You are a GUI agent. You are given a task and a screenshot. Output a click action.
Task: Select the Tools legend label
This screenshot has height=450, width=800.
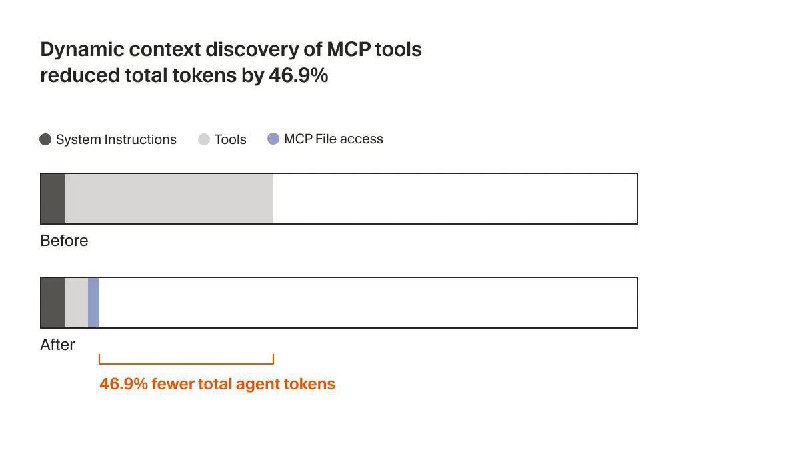231,140
